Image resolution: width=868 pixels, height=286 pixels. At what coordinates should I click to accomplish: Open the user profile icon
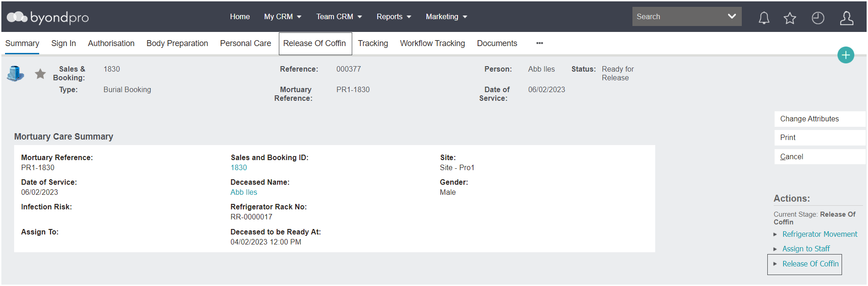pos(847,18)
